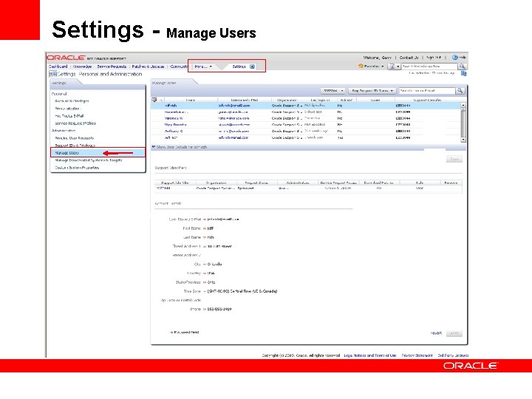
Task: Open the 3rd Party Licenses link
Action: pos(453,355)
